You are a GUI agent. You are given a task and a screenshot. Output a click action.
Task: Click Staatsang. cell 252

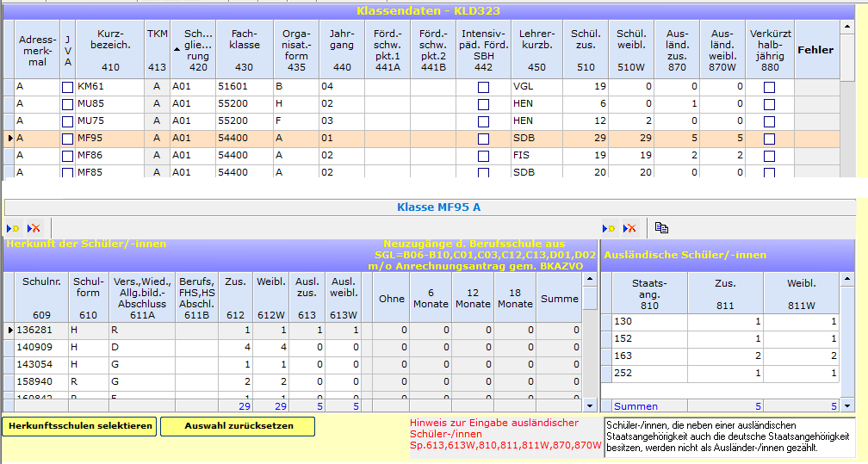coord(649,373)
